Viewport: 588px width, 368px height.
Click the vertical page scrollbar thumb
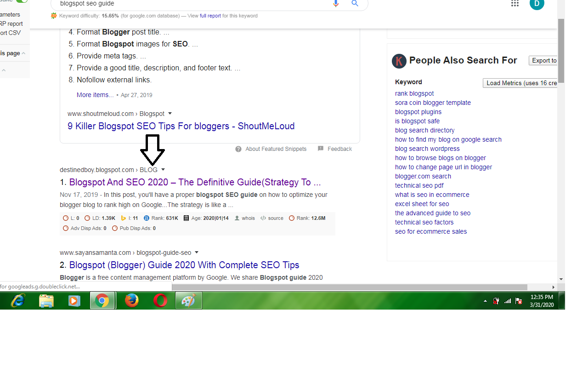pyautogui.click(x=561, y=51)
